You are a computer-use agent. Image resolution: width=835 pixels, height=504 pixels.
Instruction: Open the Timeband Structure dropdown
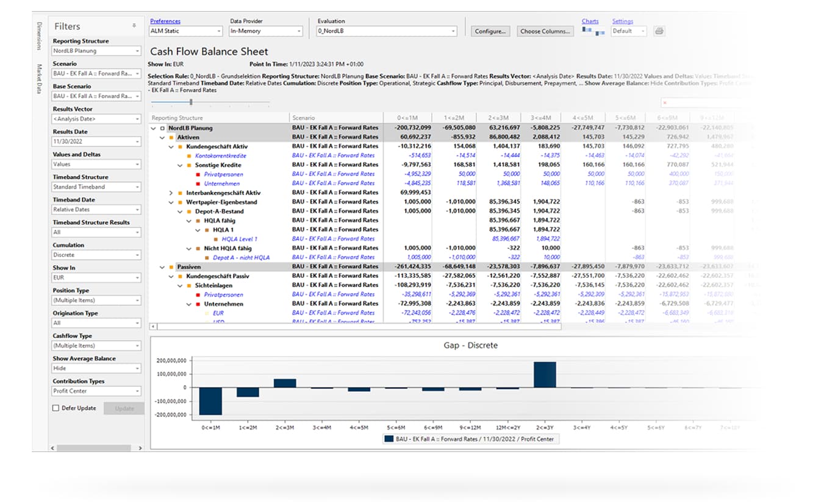click(x=96, y=187)
